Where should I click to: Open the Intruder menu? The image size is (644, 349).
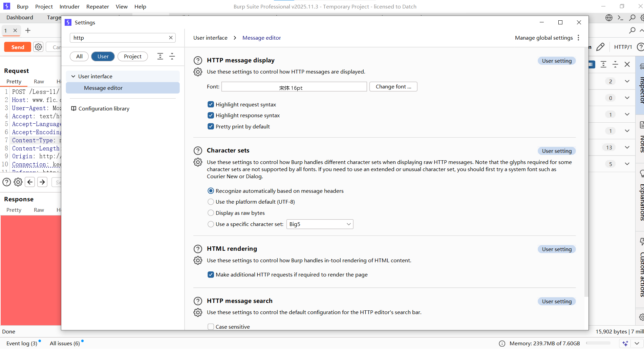[x=69, y=6]
